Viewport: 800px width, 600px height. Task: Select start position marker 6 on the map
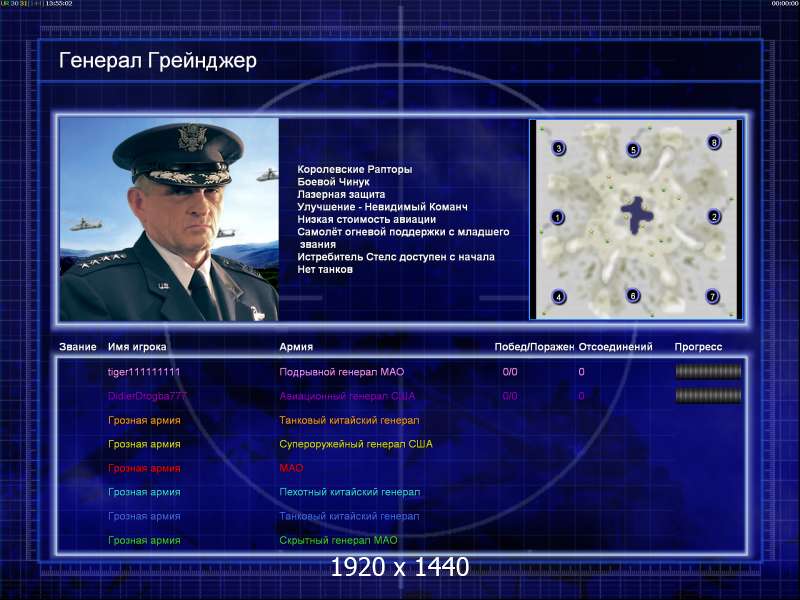point(633,295)
